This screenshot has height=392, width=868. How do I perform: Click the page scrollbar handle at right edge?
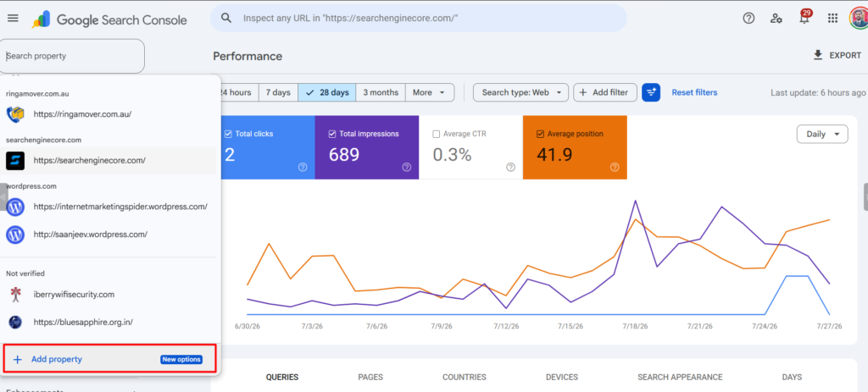click(865, 196)
